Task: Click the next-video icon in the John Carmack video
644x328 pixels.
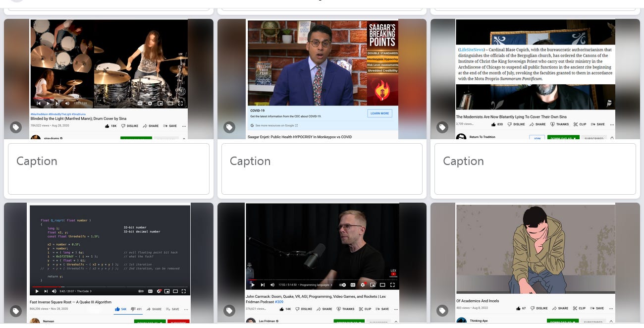Action: (x=263, y=285)
